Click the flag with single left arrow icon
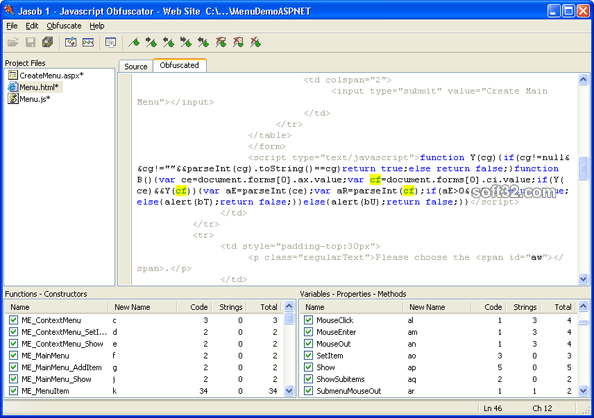 tap(169, 42)
